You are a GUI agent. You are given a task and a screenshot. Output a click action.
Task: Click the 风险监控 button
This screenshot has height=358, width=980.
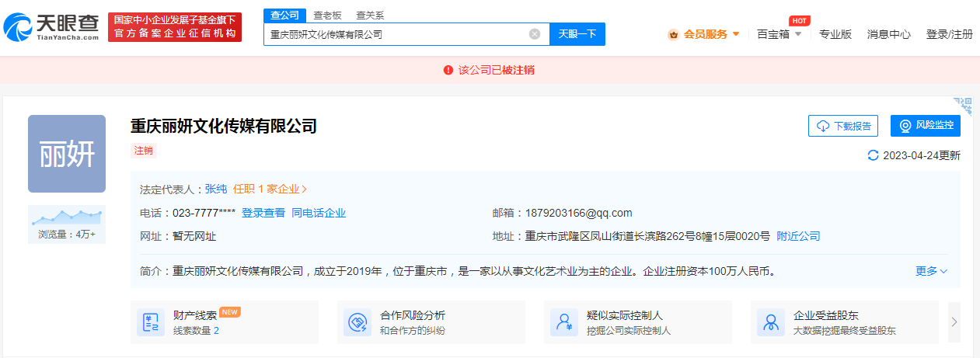tap(925, 126)
